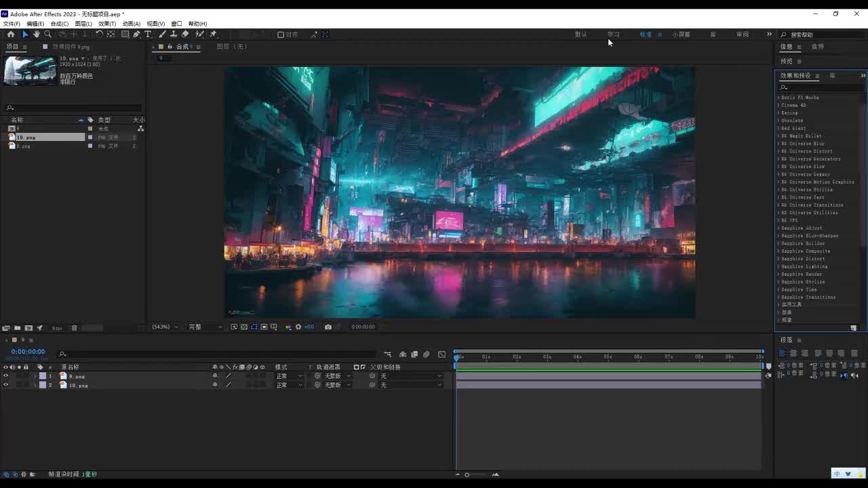Open blend mode dropdown for 10.png layer

click(x=289, y=385)
